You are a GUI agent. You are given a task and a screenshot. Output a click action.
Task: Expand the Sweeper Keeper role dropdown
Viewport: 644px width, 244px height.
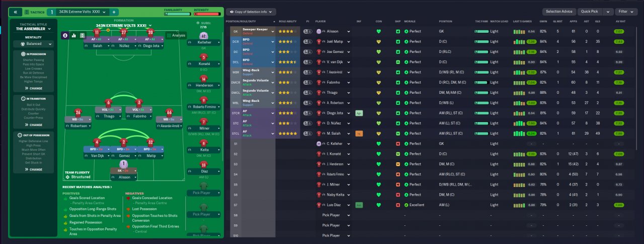pyautogui.click(x=273, y=31)
